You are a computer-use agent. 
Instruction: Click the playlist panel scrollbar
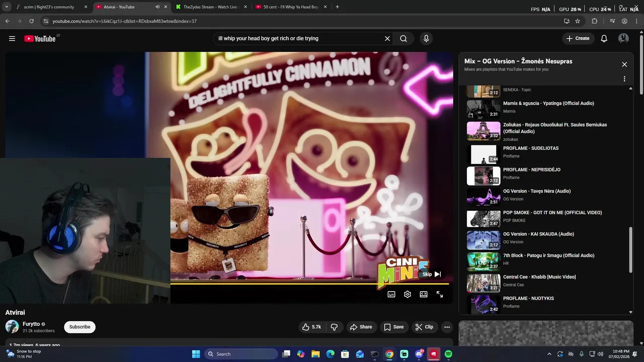point(630,250)
